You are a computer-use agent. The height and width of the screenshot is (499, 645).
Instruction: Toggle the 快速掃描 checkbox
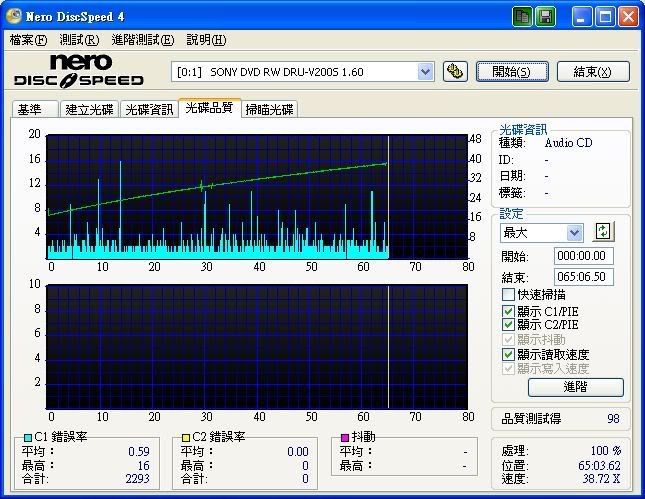click(508, 295)
